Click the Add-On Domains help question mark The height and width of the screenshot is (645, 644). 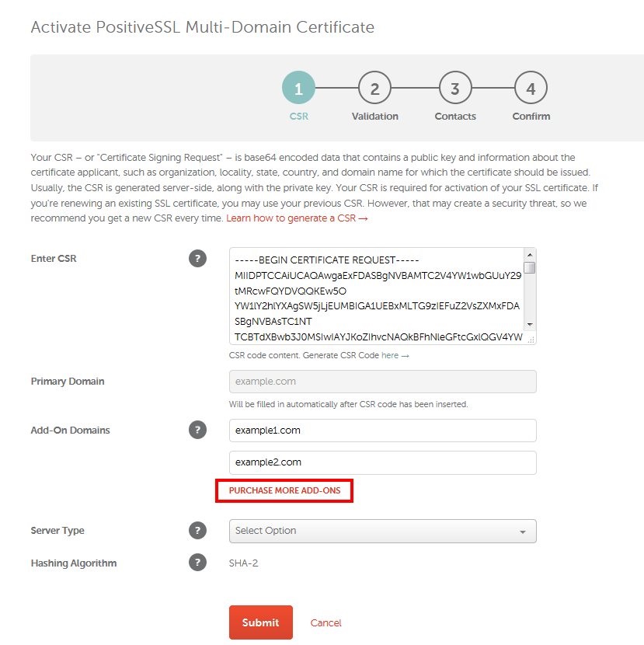tap(198, 429)
